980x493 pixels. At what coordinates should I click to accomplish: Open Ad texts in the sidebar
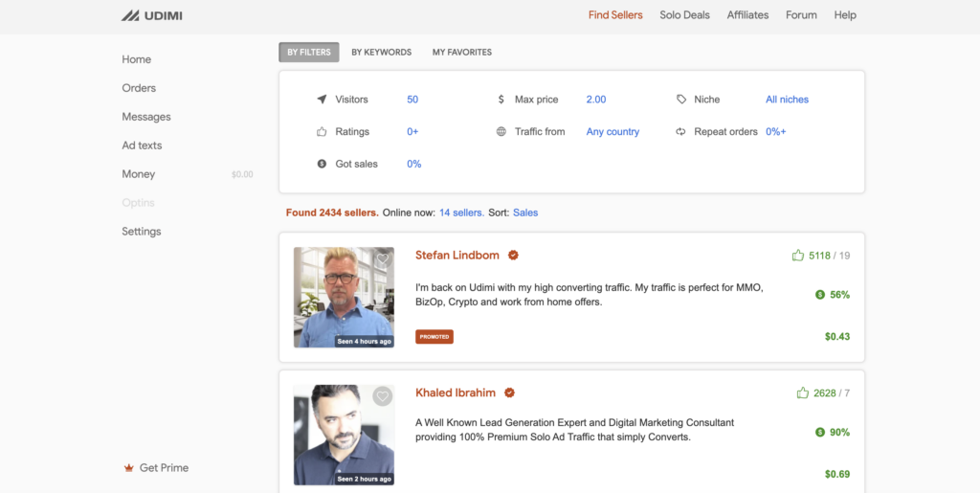(142, 146)
